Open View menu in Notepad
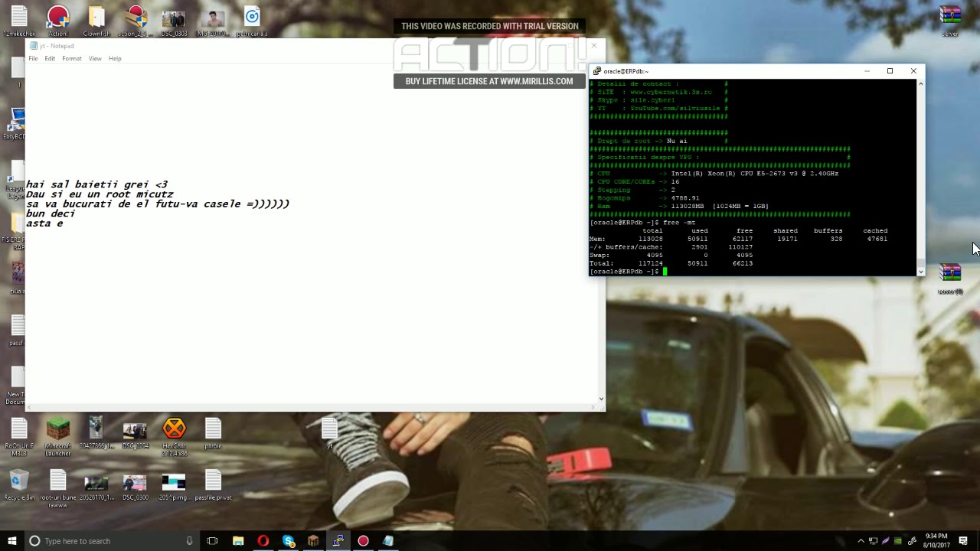Screen dimensions: 980x551 click(x=95, y=58)
